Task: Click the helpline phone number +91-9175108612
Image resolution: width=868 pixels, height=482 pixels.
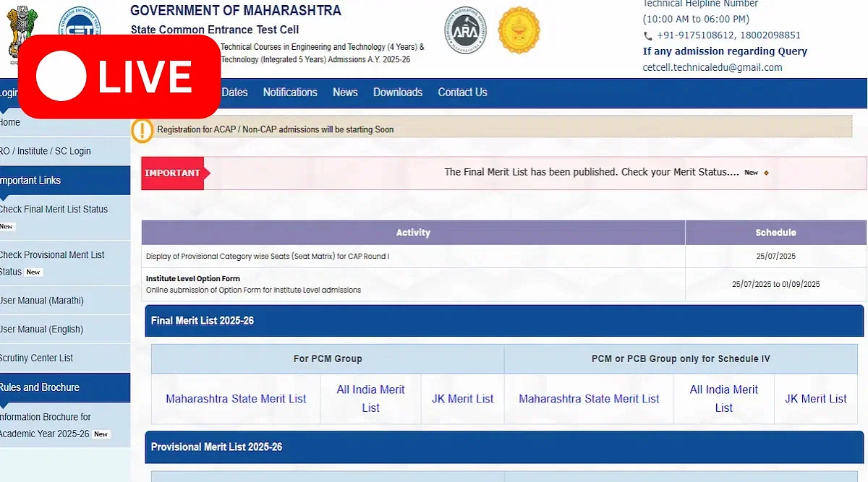Action: tap(697, 35)
